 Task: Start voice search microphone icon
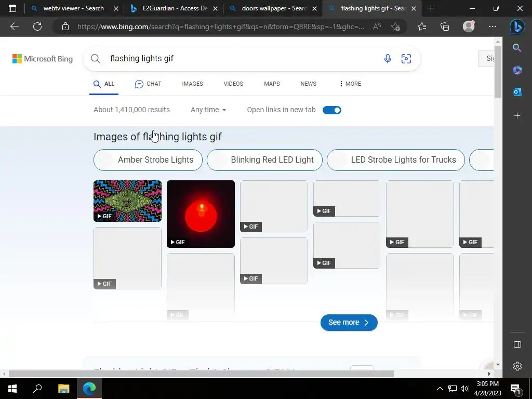388,59
